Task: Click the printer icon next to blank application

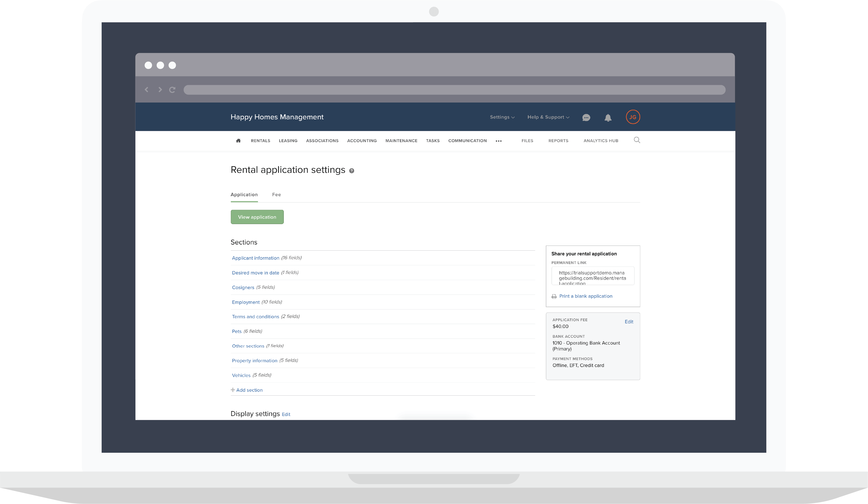Action: coord(554,296)
